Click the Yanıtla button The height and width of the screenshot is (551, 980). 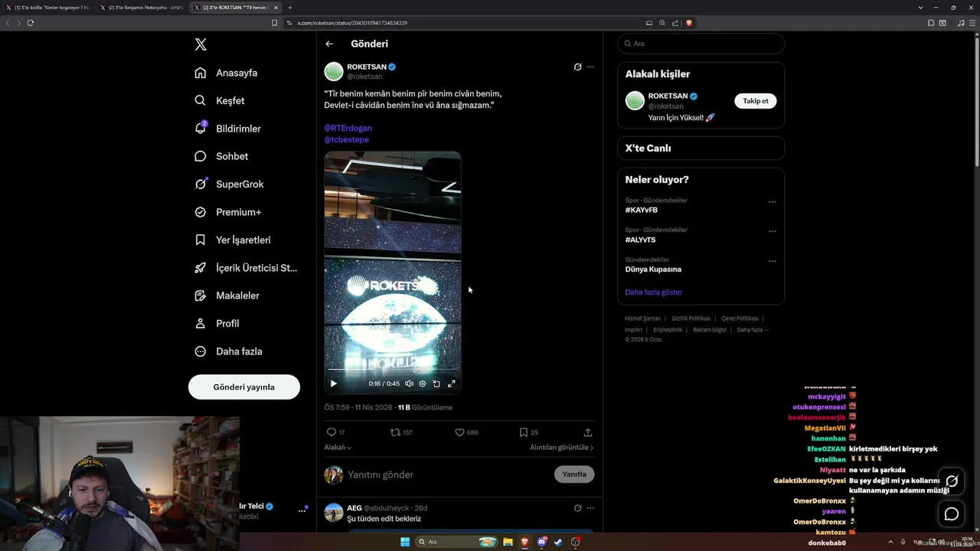point(574,474)
